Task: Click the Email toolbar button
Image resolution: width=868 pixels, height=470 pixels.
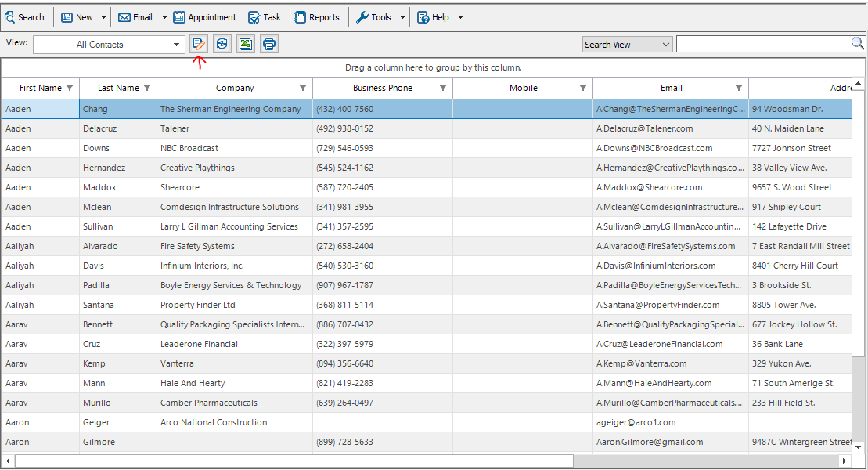Action: (x=135, y=17)
